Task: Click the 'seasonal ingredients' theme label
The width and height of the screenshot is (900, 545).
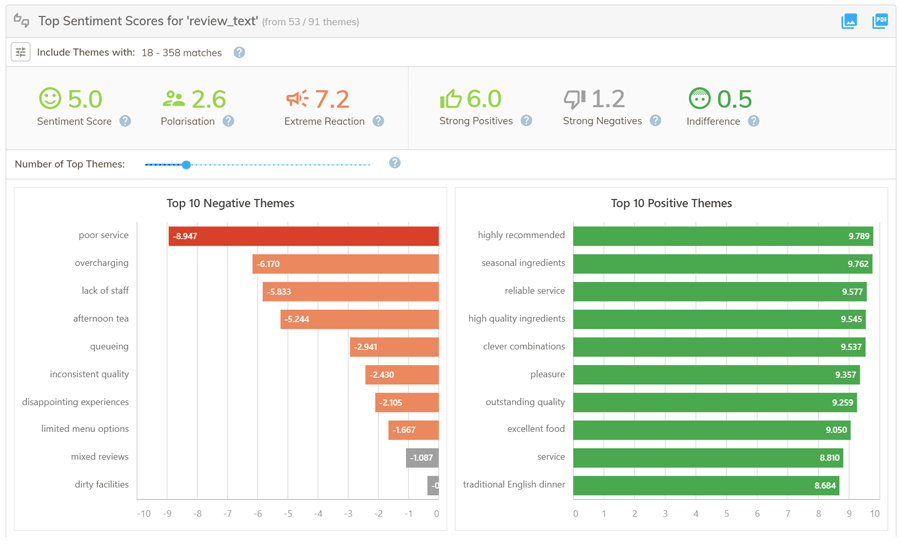Action: click(523, 263)
